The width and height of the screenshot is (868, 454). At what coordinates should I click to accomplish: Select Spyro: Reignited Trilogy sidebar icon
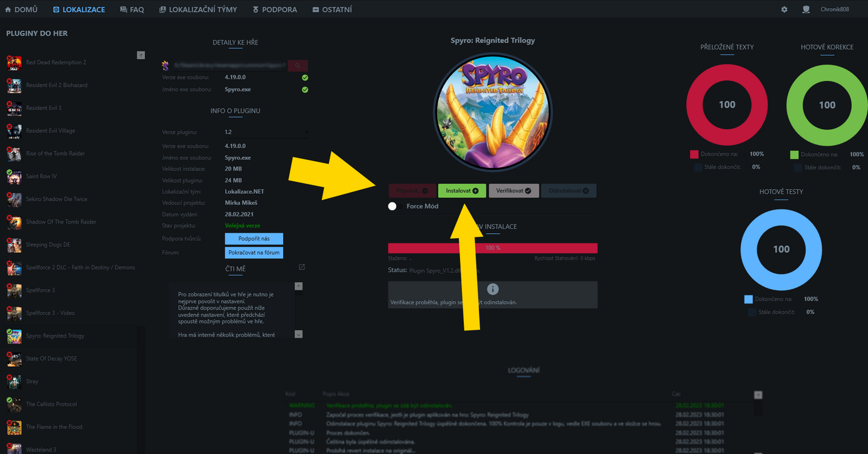(14, 336)
